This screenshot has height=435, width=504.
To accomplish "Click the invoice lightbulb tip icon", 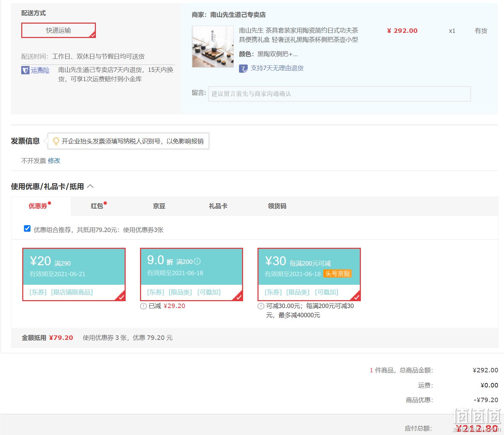I will pos(56,141).
